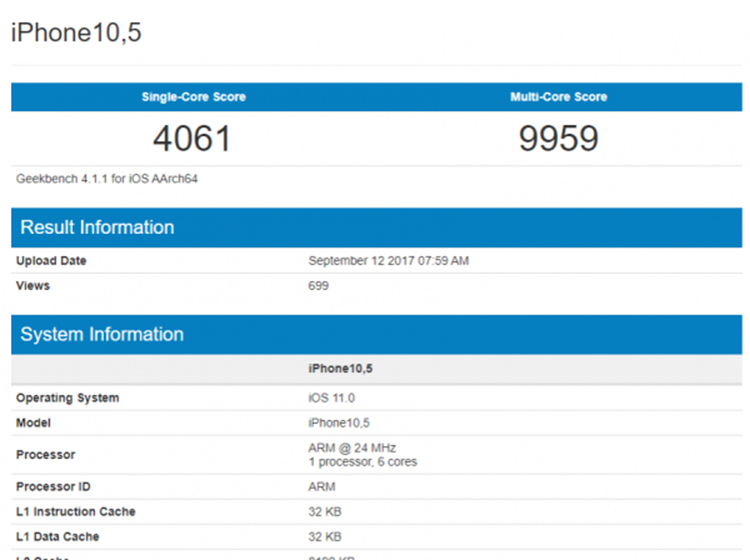The height and width of the screenshot is (560, 750).
Task: Click the Geekbench 4.1.1 for iOS AArch64 text
Action: pyautogui.click(x=109, y=179)
